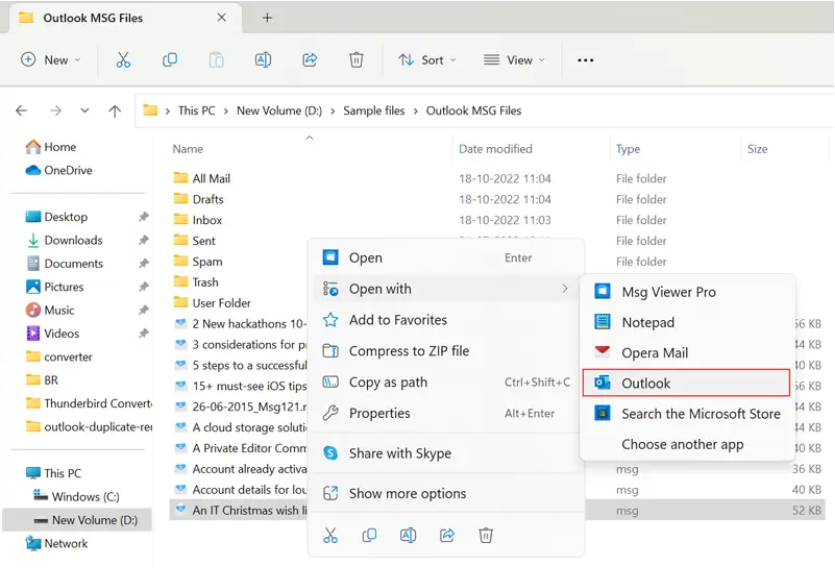Click the Cut scissors icon in toolbar
The width and height of the screenshot is (835, 574).
[x=123, y=60]
